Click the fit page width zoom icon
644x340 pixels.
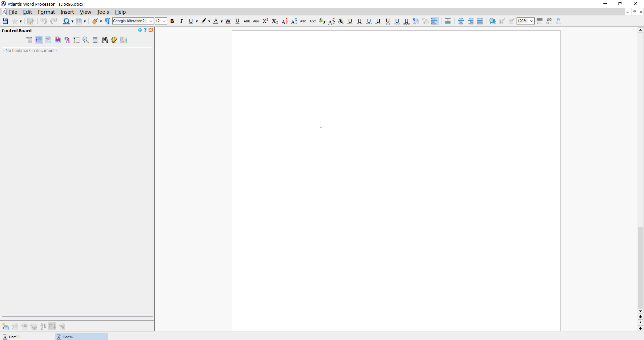tap(540, 21)
